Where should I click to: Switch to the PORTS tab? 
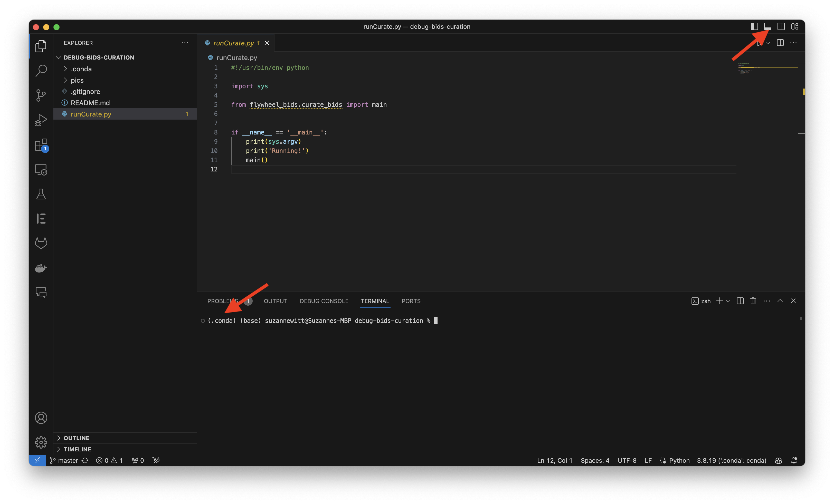411,301
